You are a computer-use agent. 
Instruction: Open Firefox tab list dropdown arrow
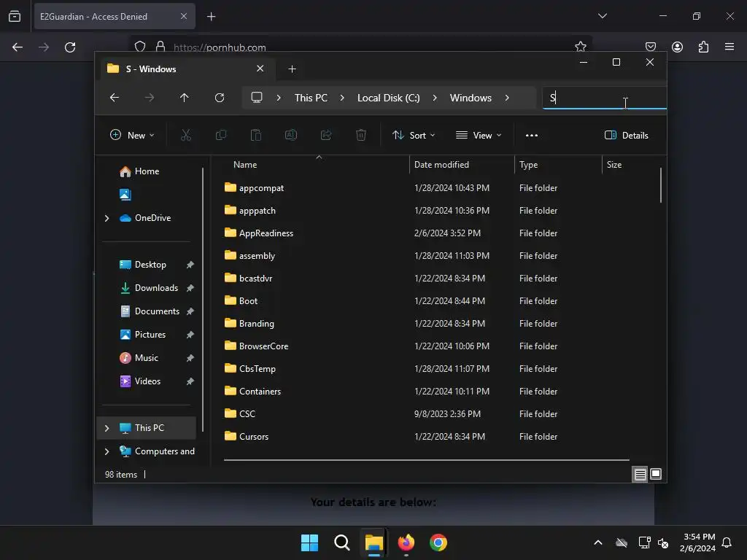[602, 16]
